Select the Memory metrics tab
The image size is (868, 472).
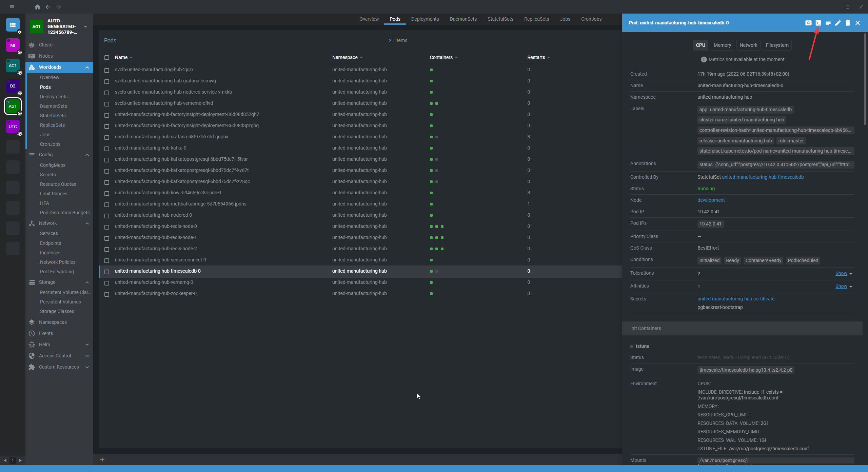point(722,45)
